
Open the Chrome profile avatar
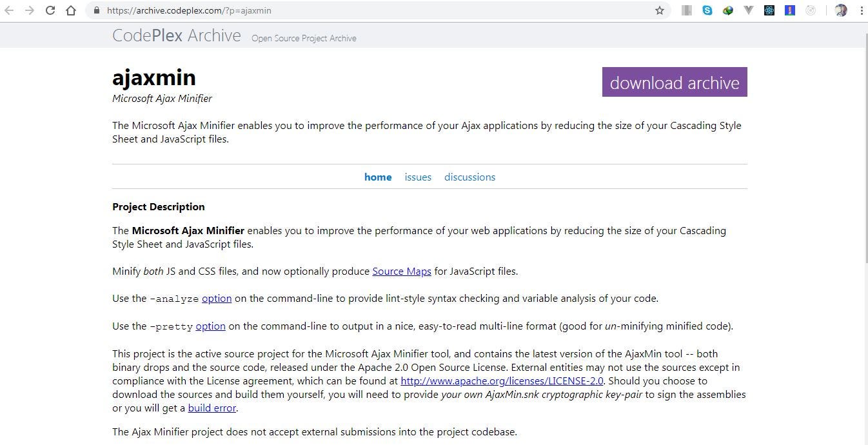(841, 10)
